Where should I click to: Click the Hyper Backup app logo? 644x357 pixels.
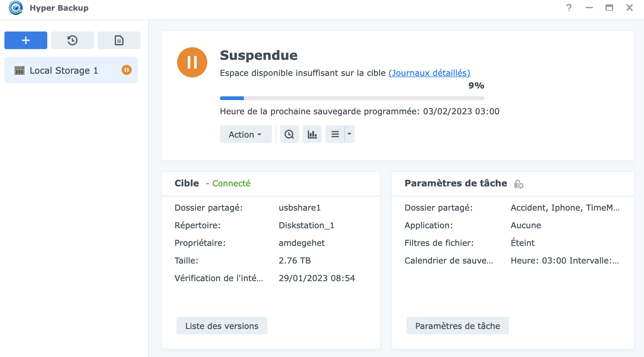tap(16, 8)
